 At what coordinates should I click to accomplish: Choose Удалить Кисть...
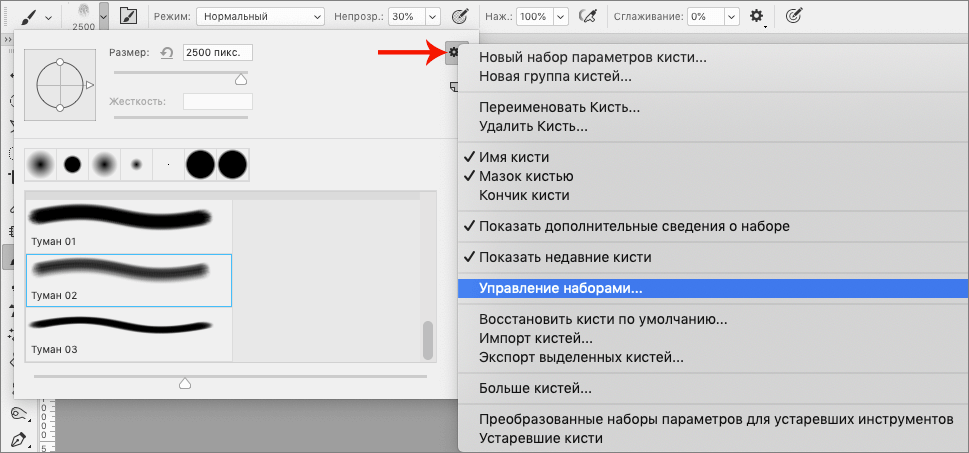tap(533, 127)
